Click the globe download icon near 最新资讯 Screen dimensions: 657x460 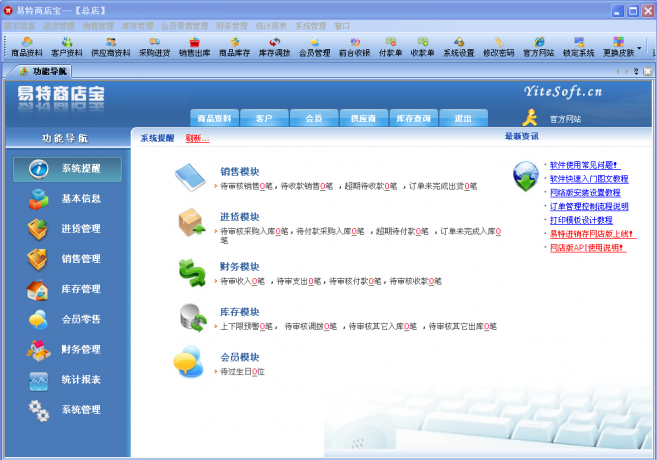[525, 176]
